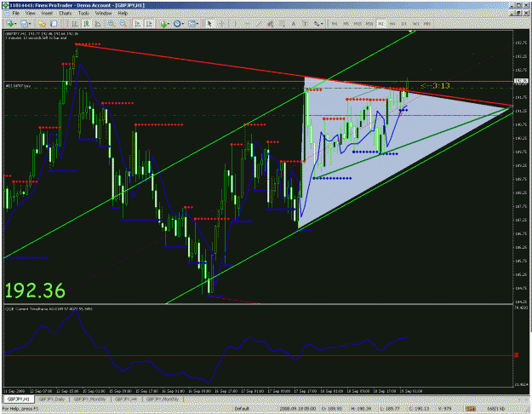
Task: Expand the Arrows tool dropdown arrow
Action: pos(322,24)
